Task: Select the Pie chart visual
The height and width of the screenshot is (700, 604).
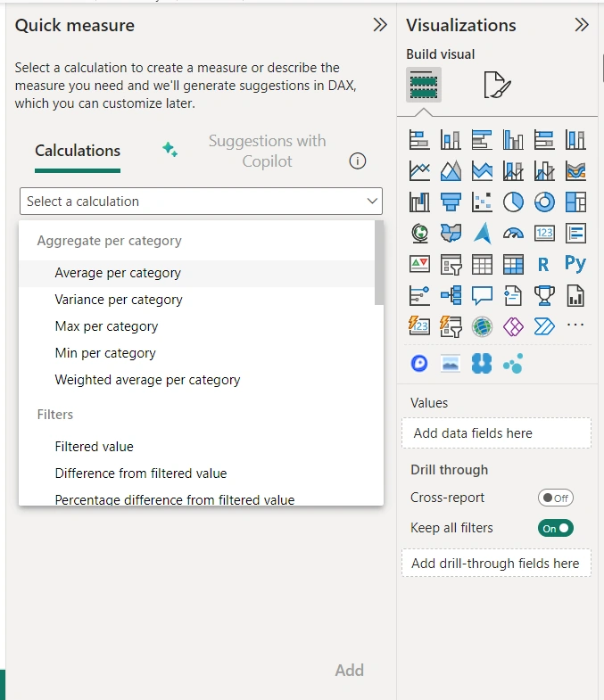Action: (x=513, y=202)
